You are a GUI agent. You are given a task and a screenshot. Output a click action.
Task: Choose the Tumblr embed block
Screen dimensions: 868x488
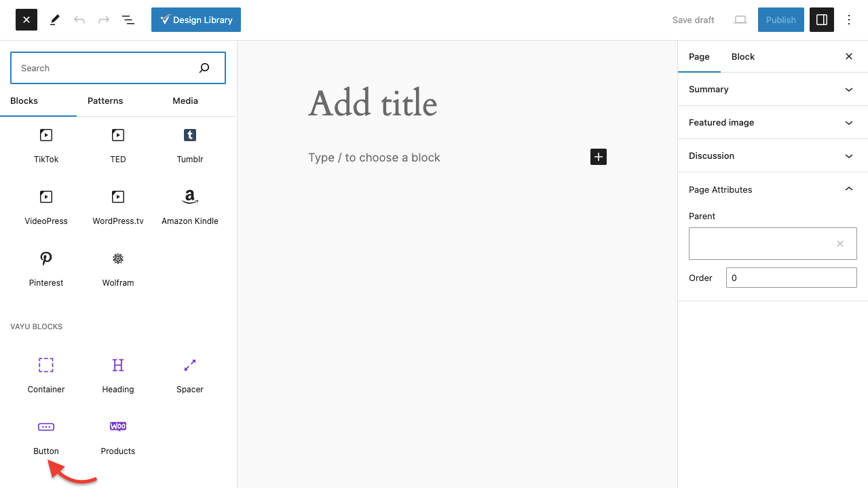(x=190, y=144)
